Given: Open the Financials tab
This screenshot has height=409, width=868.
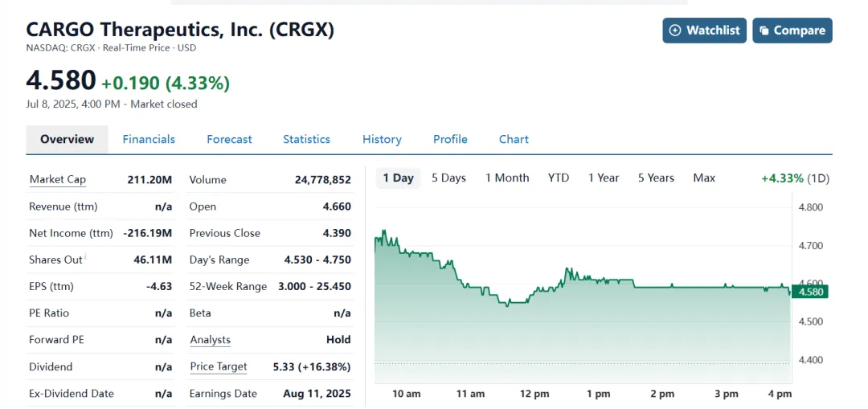Looking at the screenshot, I should [149, 139].
